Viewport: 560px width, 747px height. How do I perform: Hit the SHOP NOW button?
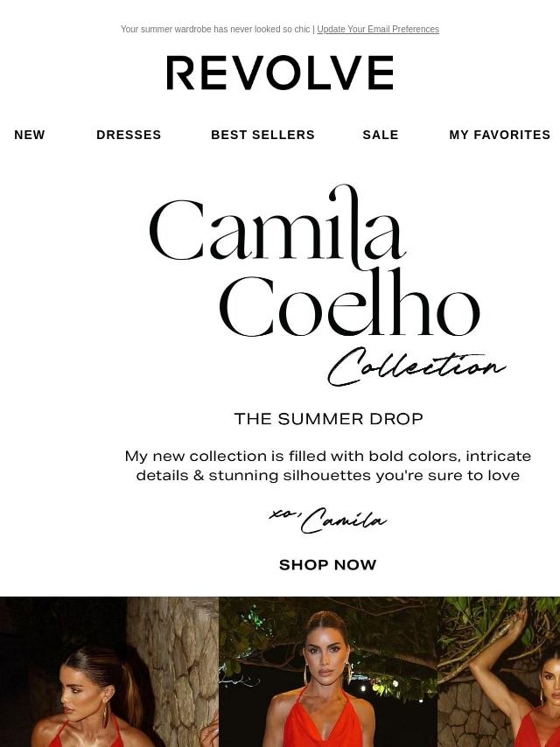coord(328,565)
